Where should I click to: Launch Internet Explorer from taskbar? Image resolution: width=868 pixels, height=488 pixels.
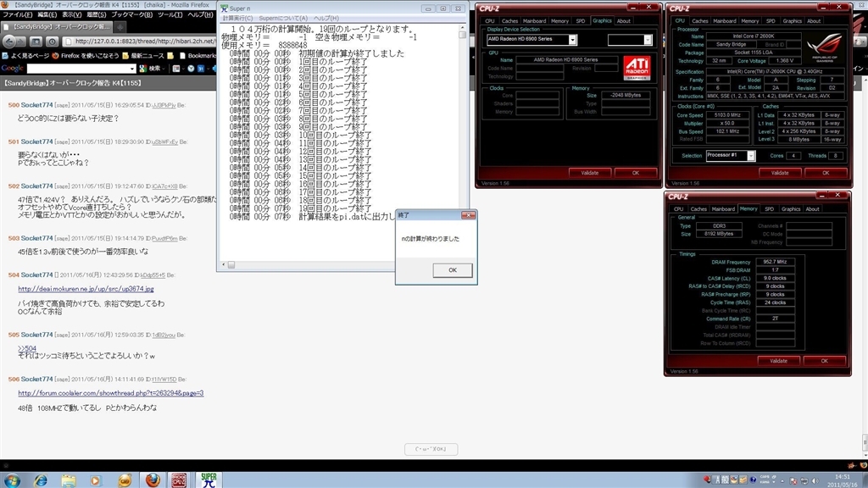tap(41, 480)
